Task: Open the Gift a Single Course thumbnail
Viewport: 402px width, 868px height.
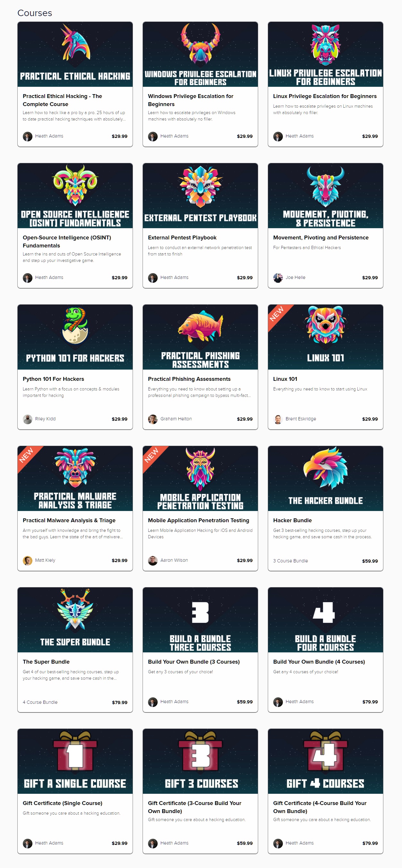Action: click(x=75, y=761)
